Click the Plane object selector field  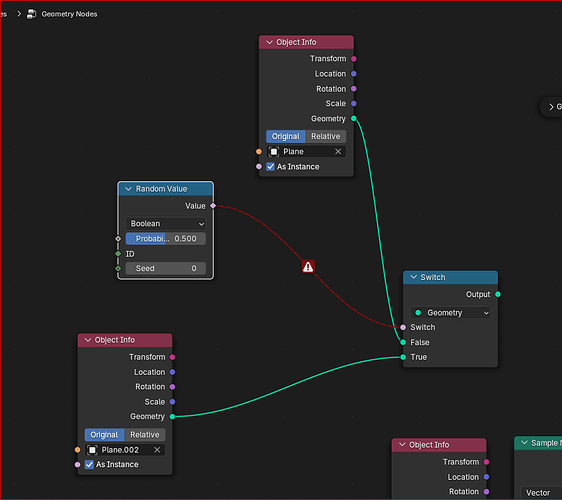tap(306, 152)
